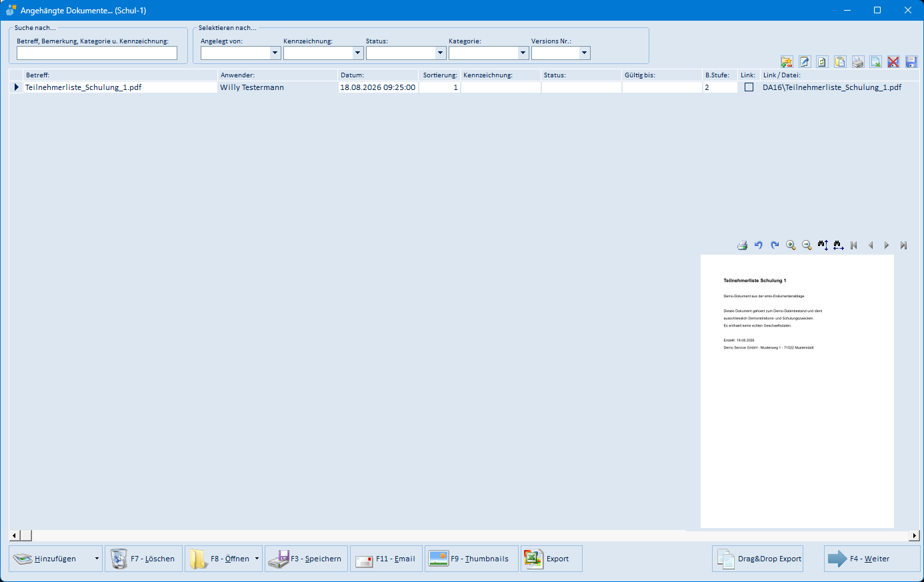Click the F4 - Weiter button
Screen dimensions: 924x582
pos(872,559)
